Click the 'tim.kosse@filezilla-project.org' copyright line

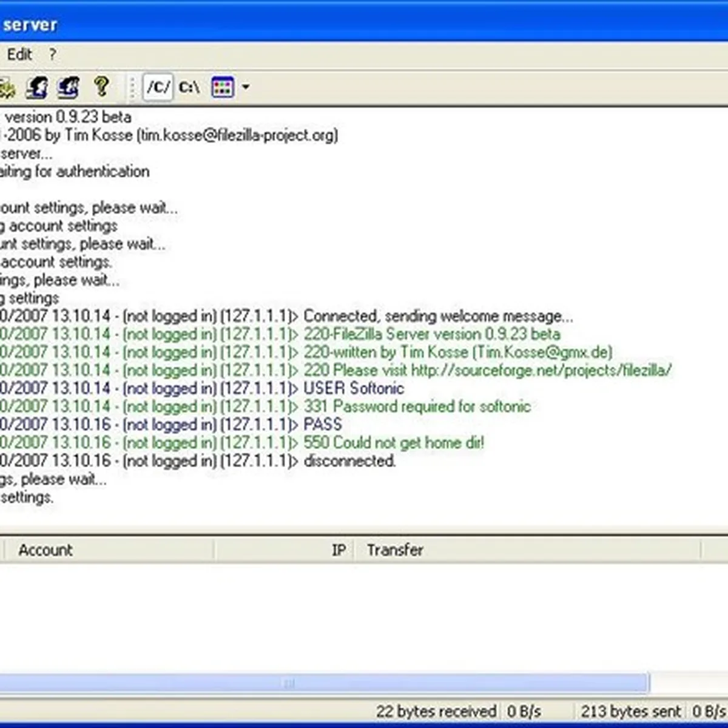169,135
